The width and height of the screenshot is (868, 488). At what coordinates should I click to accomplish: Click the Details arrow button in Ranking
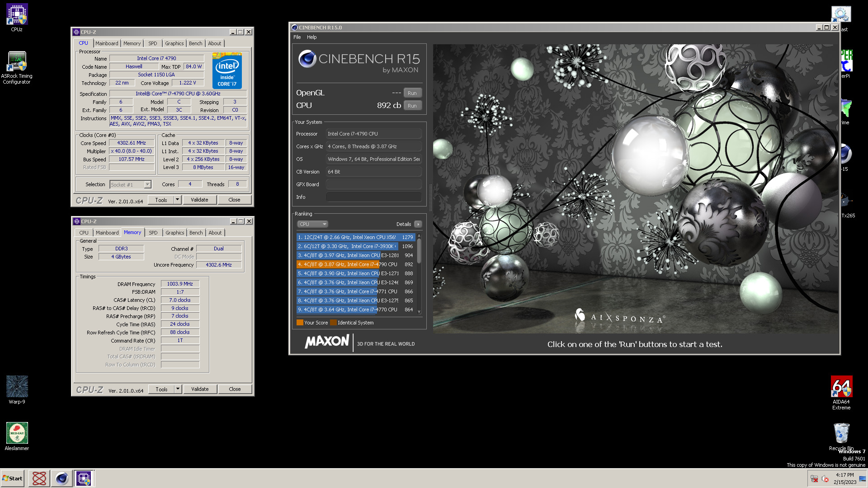(x=418, y=224)
